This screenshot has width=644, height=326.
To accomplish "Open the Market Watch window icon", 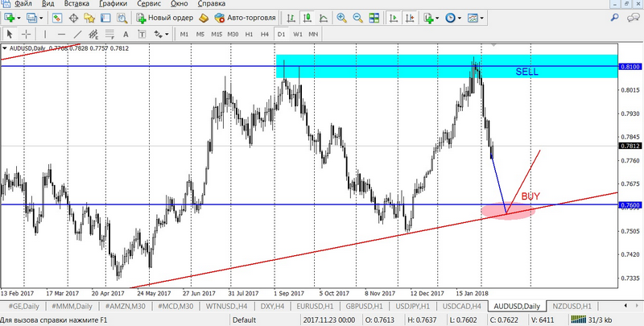I will pos(58,17).
